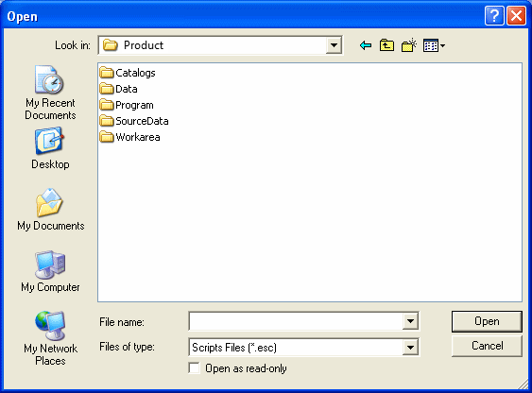Select the Desktop shortcut in sidebar
This screenshot has height=393, width=532.
50,148
